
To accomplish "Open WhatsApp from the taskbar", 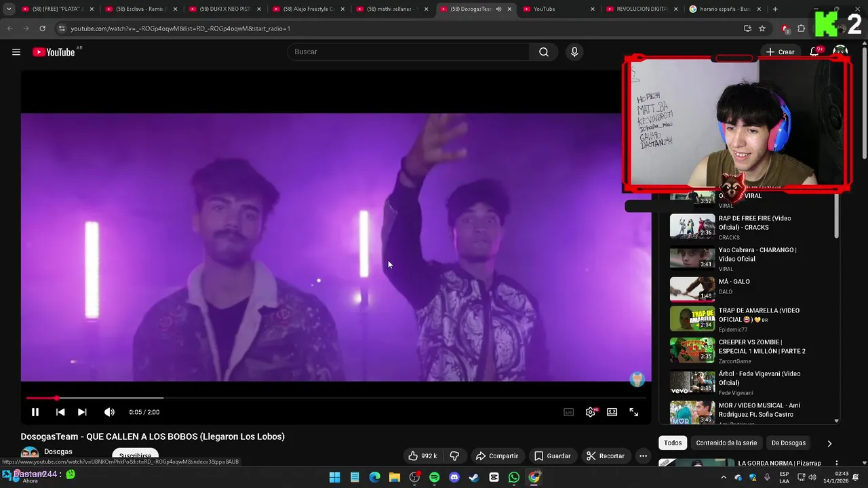I will coord(514,477).
